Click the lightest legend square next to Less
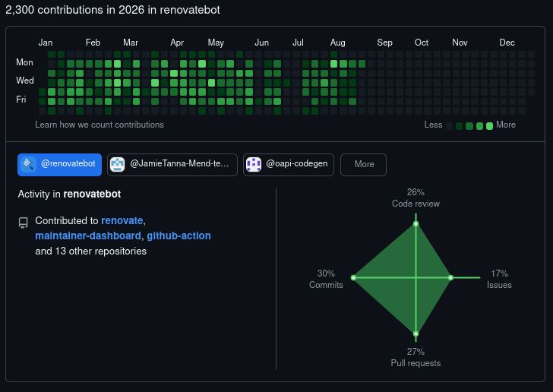The image size is (553, 392). [x=450, y=126]
